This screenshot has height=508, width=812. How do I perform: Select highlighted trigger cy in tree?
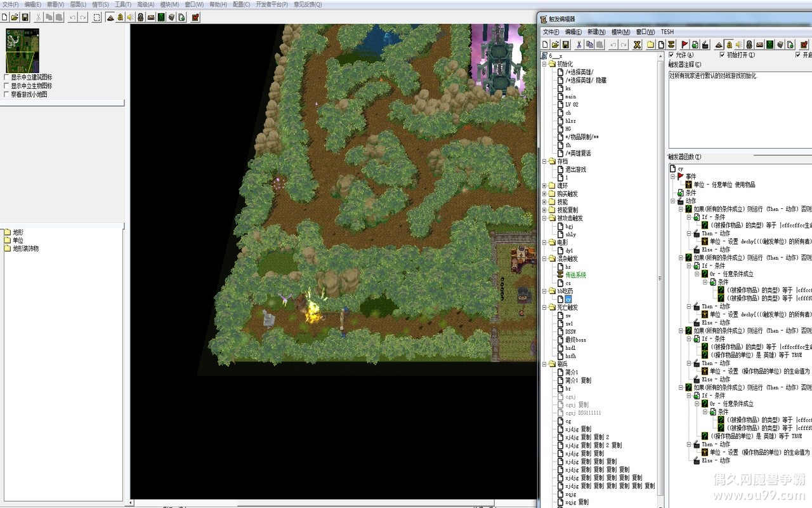pyautogui.click(x=568, y=299)
